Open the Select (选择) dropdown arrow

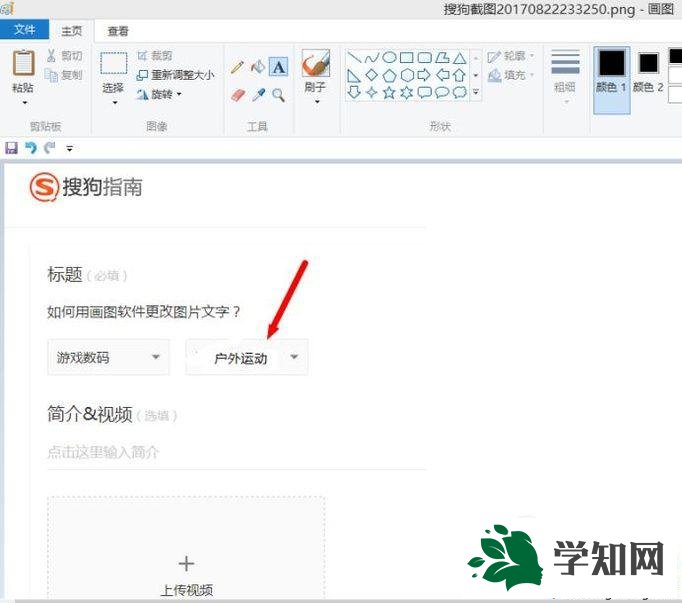tap(115, 103)
